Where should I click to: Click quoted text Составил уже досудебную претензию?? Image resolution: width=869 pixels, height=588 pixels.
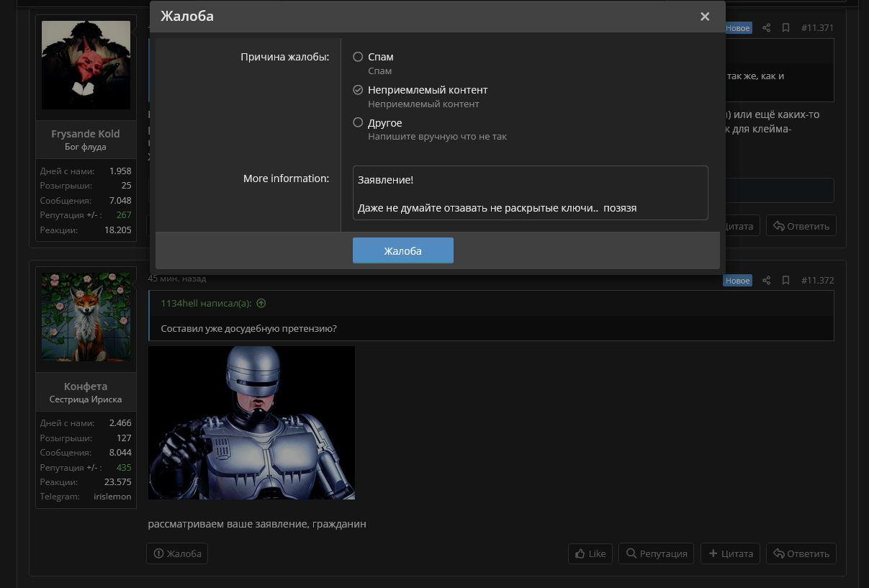click(x=248, y=329)
